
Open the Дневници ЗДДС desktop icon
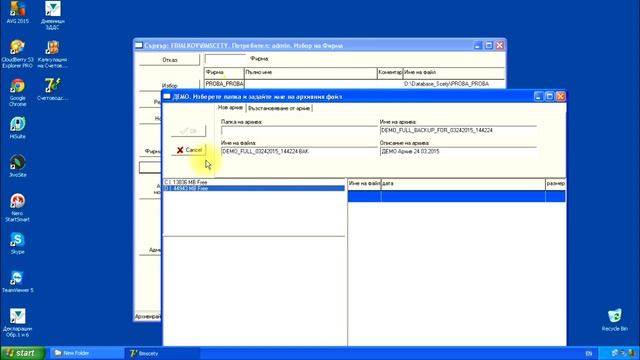[53, 16]
